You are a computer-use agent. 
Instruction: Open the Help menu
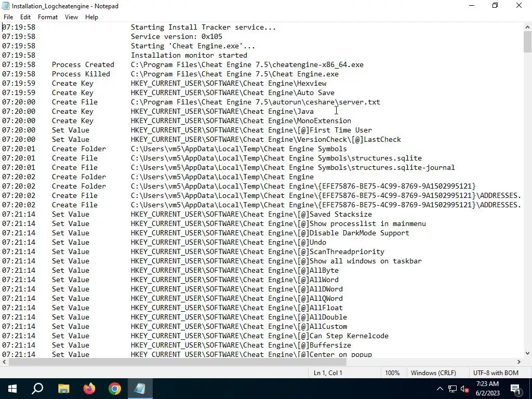pyautogui.click(x=91, y=17)
